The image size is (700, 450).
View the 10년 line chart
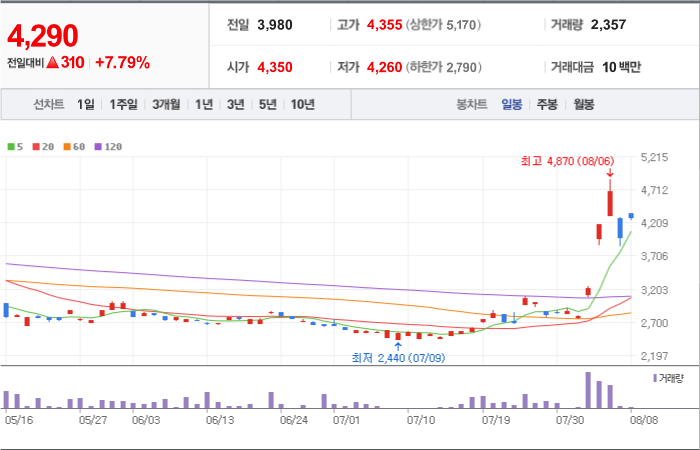[303, 104]
